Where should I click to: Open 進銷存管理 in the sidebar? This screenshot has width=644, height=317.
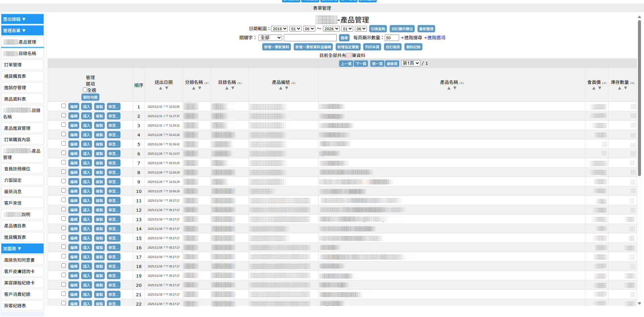coord(22,88)
